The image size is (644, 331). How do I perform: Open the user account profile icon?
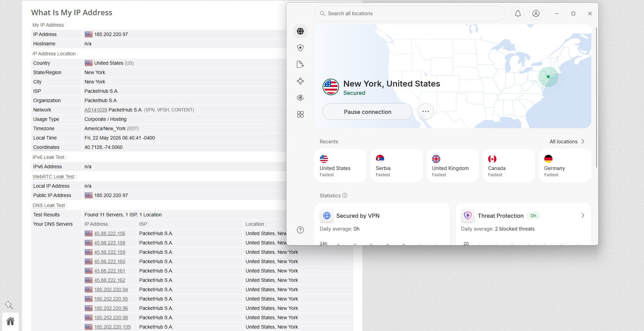(x=536, y=14)
